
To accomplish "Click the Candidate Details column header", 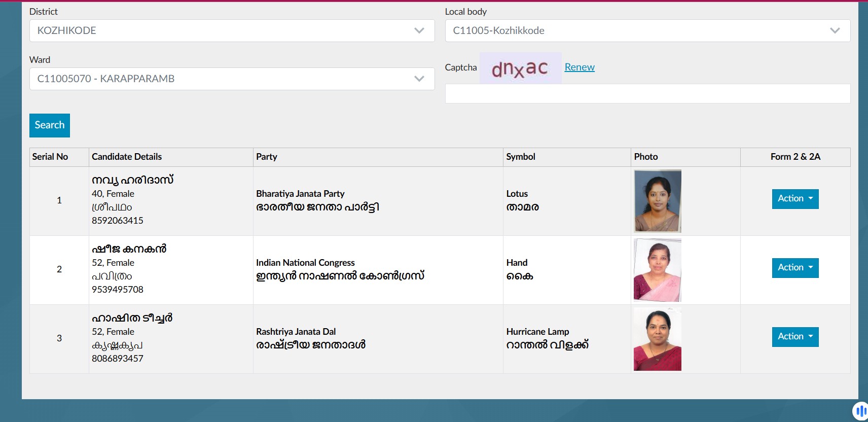I will pos(127,157).
